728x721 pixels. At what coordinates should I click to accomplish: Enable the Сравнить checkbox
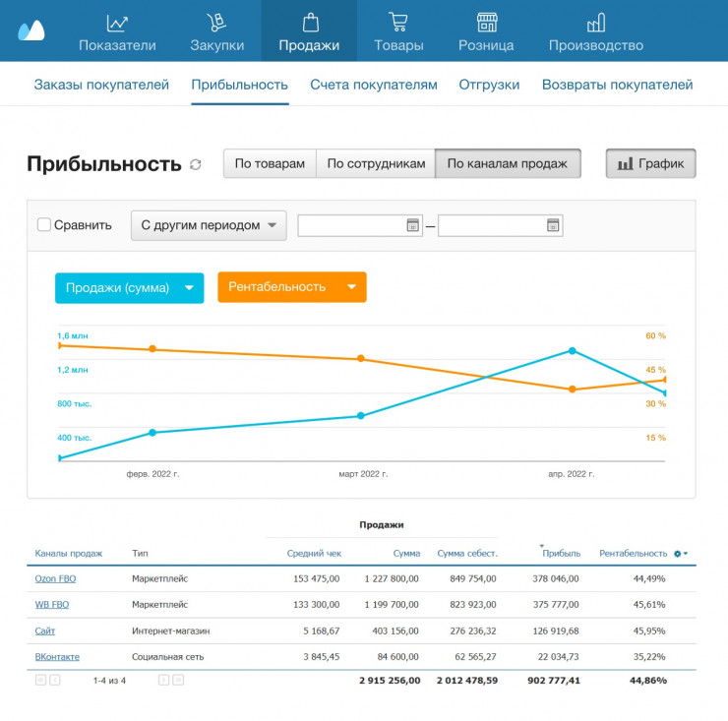coord(44,224)
